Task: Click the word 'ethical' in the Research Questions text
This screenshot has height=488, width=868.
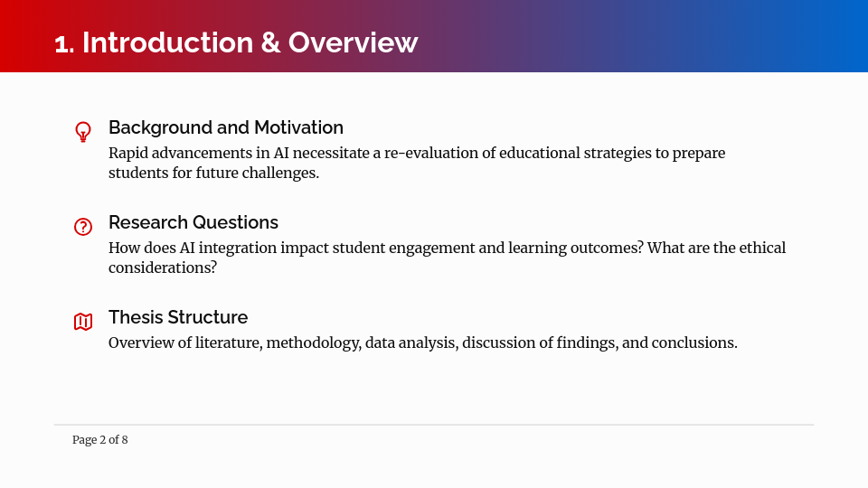Action: (x=762, y=248)
